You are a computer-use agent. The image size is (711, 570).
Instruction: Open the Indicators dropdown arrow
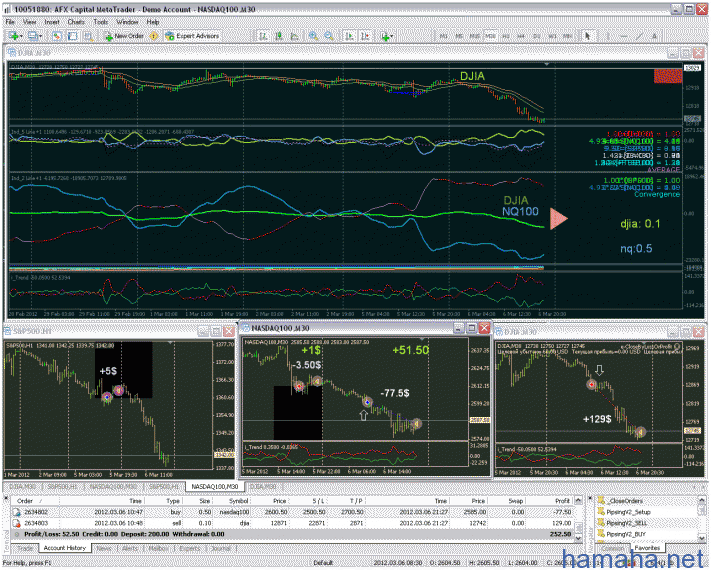pyautogui.click(x=392, y=36)
